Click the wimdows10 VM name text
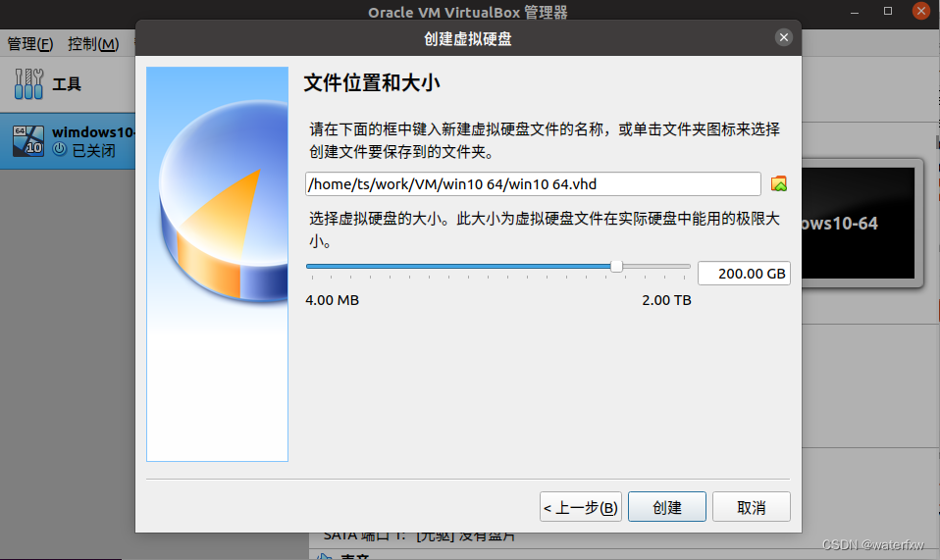The height and width of the screenshot is (560, 940). tap(93, 131)
